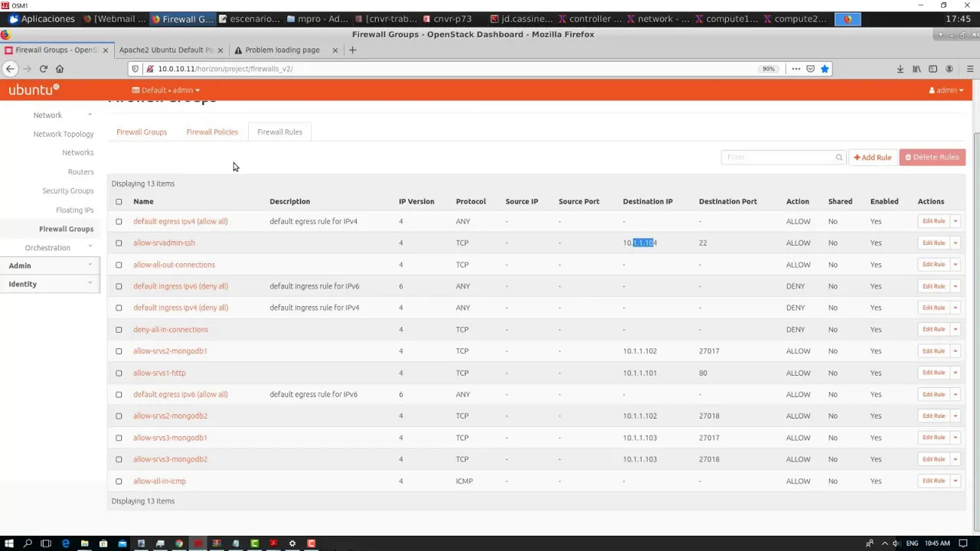Check the box for allow-srvadmin-ssh
The height and width of the screenshot is (551, 980).
tap(119, 243)
